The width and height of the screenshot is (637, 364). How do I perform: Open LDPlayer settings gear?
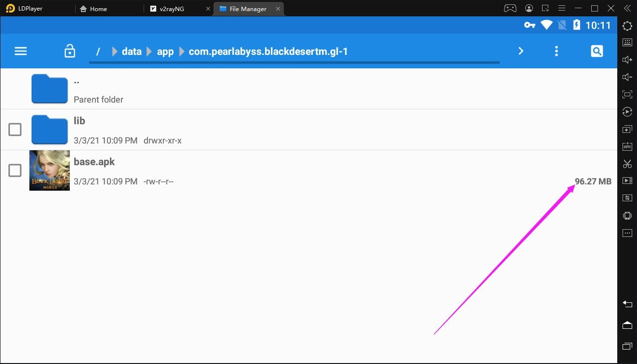[627, 26]
